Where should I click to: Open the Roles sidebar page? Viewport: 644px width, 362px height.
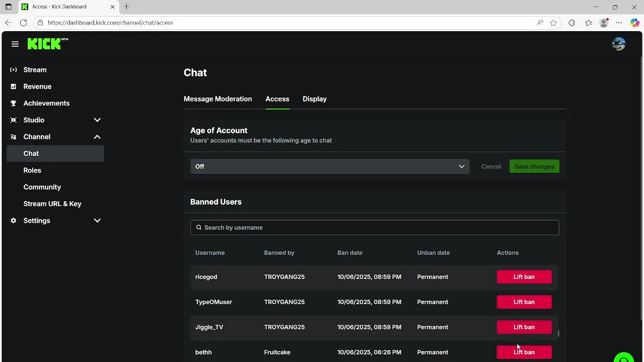click(32, 170)
